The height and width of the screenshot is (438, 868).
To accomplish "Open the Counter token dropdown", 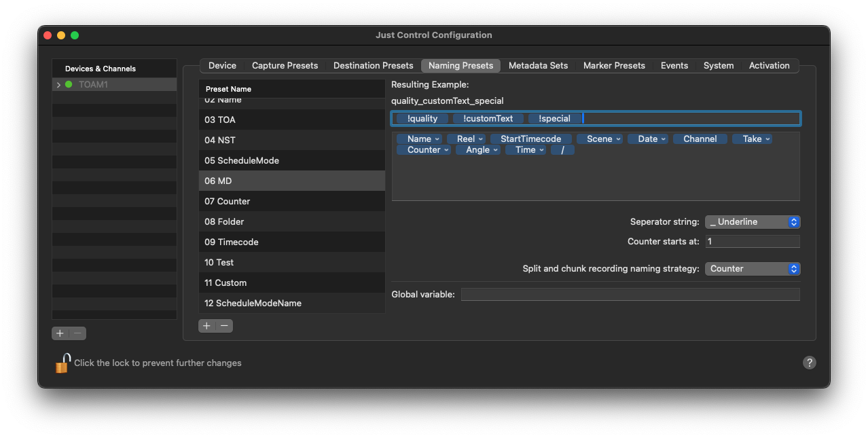I will click(x=424, y=150).
